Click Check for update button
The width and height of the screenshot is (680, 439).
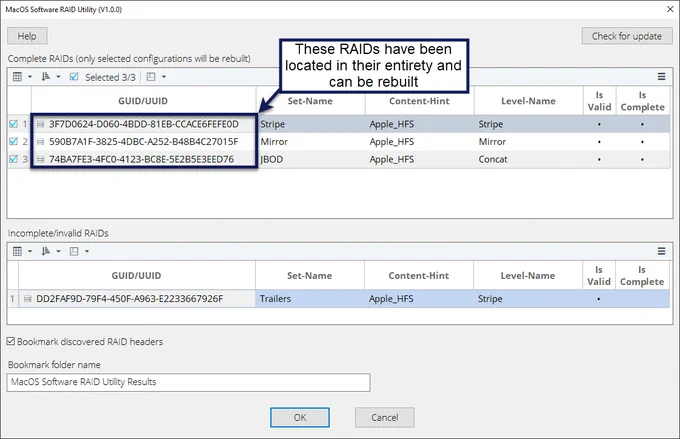coord(627,36)
